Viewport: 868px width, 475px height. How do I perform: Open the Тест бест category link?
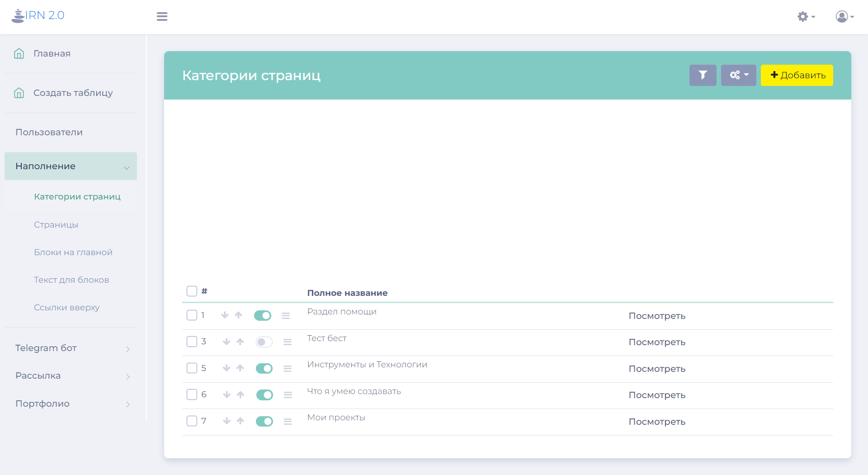tap(327, 338)
